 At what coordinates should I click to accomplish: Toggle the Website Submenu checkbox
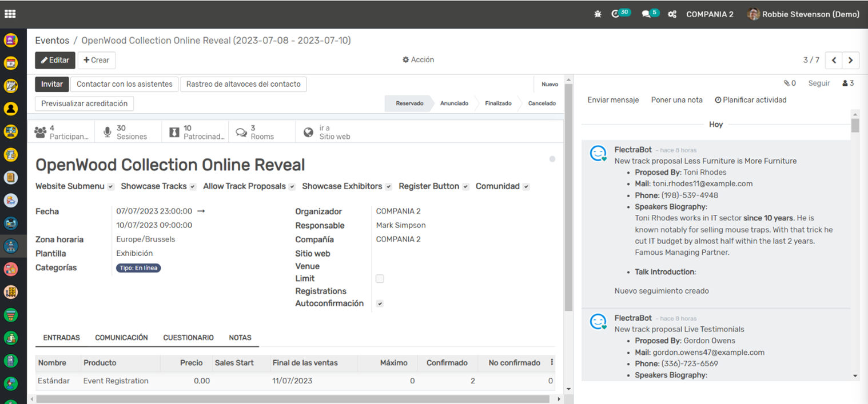click(x=110, y=187)
